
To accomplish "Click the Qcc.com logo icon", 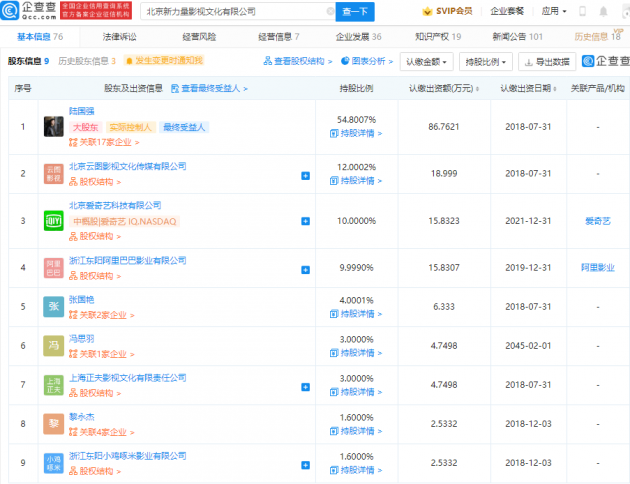I will point(10,11).
